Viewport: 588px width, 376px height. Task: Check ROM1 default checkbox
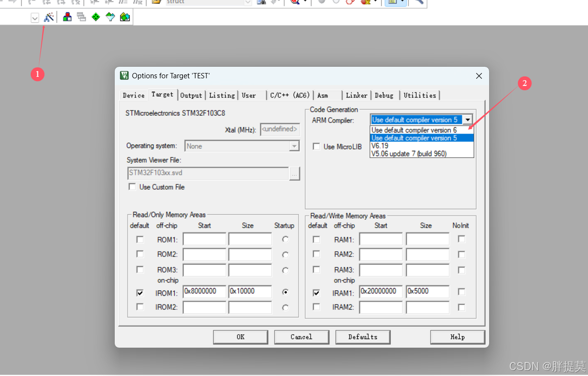[140, 239]
